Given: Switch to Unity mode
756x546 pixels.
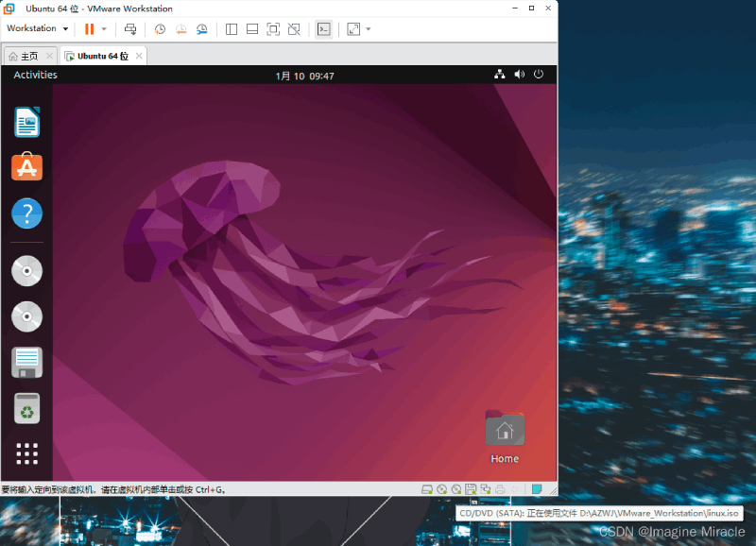Looking at the screenshot, I should point(294,29).
